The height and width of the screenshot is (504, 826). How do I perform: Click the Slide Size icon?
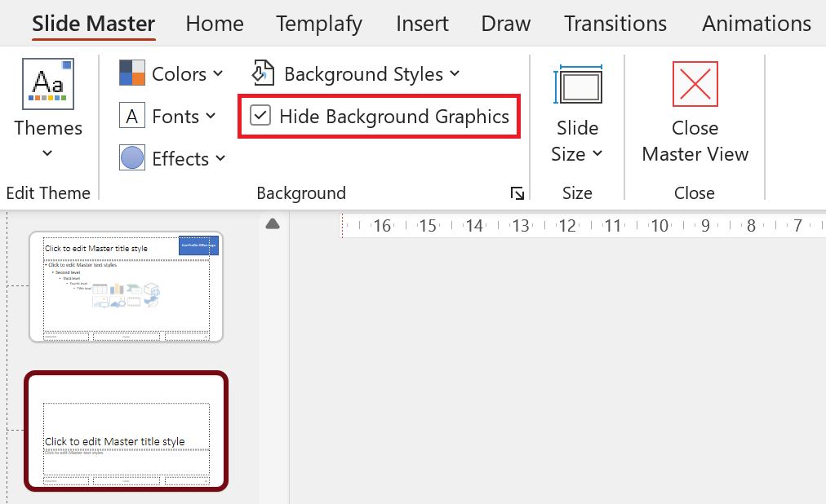tap(577, 84)
